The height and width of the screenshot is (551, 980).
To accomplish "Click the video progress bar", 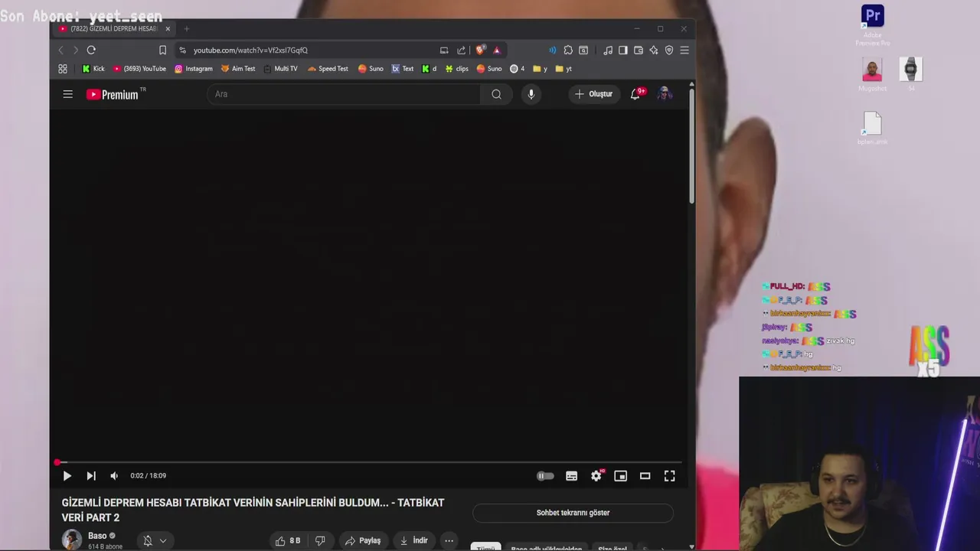I will [x=369, y=462].
